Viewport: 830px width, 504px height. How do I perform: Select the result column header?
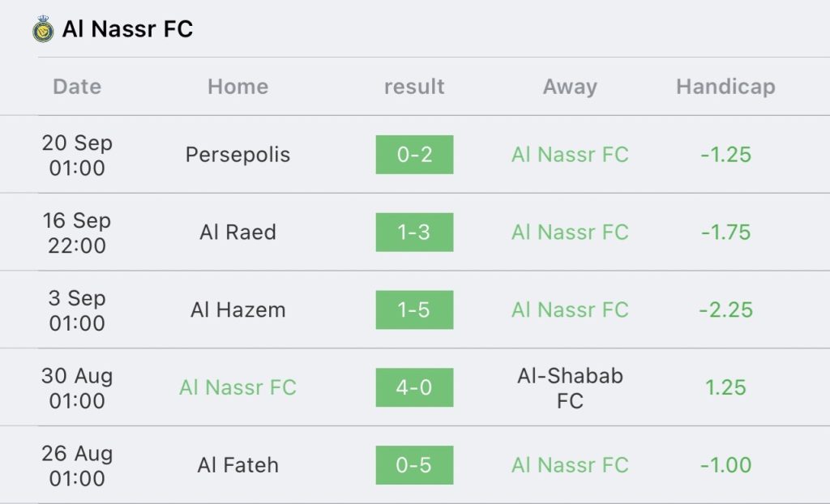tap(414, 87)
